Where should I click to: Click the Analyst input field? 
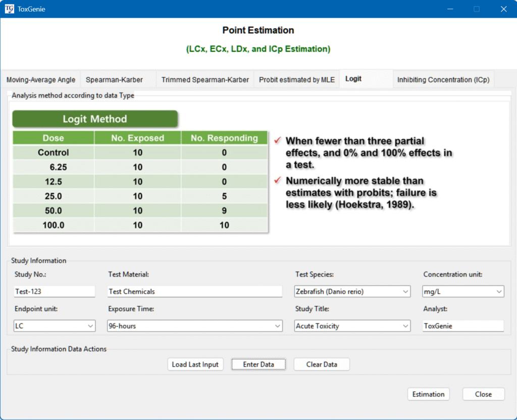463,326
